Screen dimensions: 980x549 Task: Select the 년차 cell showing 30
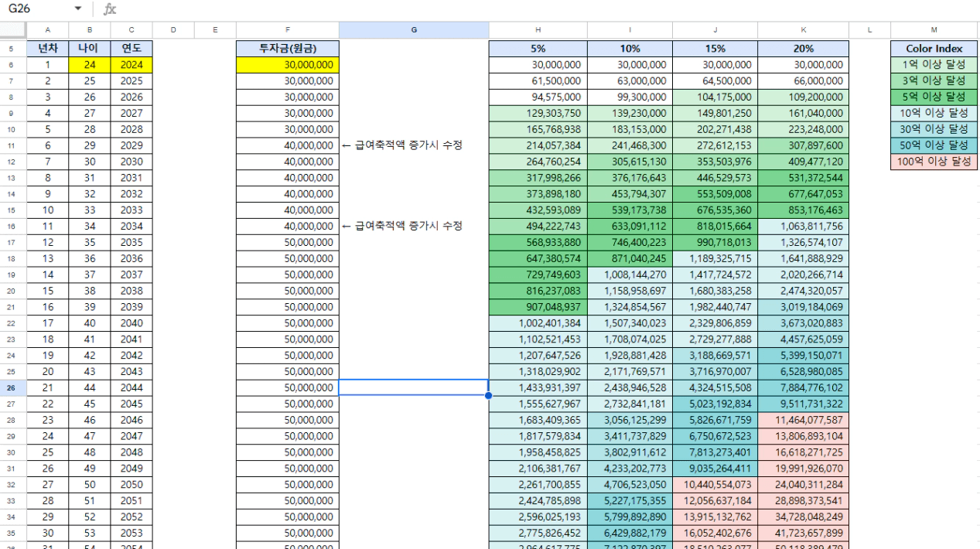(x=48, y=534)
